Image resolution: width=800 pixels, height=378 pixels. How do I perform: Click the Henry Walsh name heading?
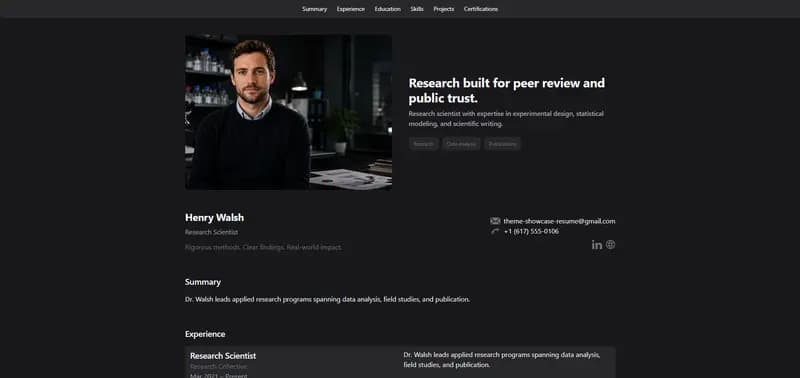[214, 218]
